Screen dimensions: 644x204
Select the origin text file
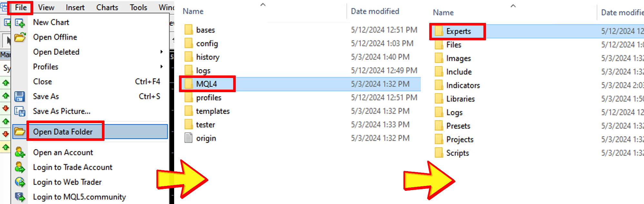206,138
